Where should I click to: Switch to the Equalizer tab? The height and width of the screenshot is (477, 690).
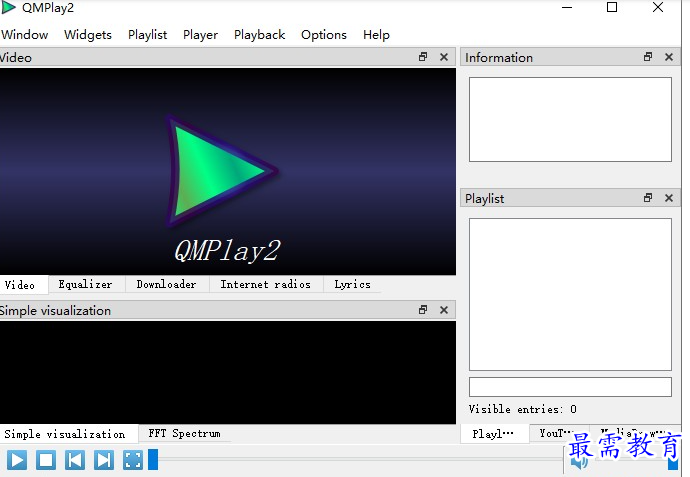(86, 284)
